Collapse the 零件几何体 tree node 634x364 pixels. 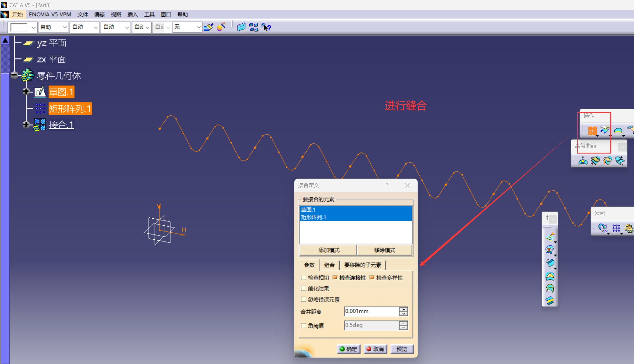click(14, 75)
